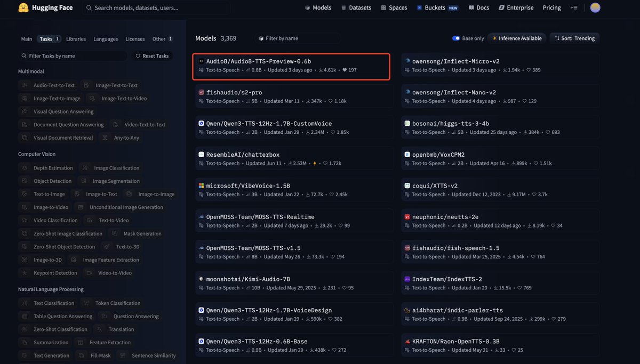
Task: Toggle the Base only switch
Action: tap(456, 38)
